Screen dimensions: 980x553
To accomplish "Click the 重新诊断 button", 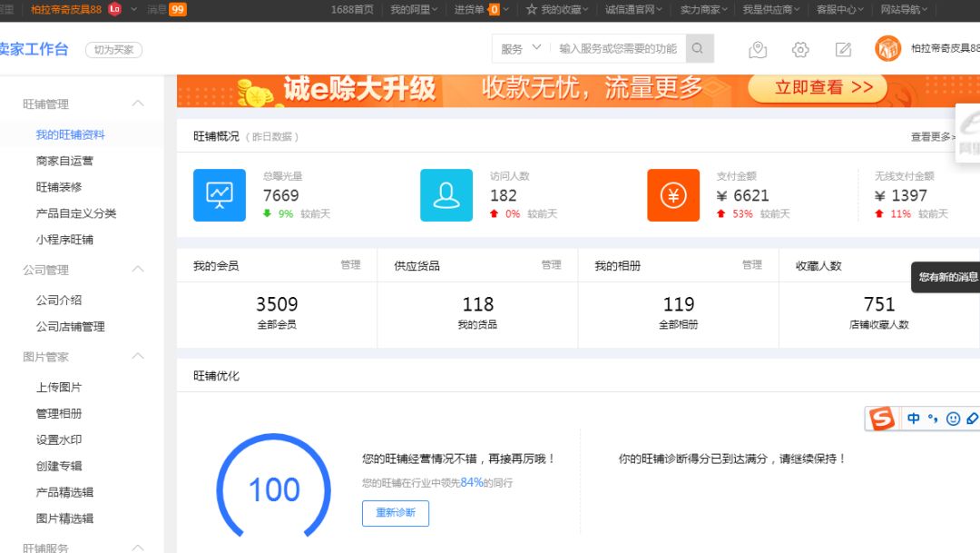I will coord(396,513).
